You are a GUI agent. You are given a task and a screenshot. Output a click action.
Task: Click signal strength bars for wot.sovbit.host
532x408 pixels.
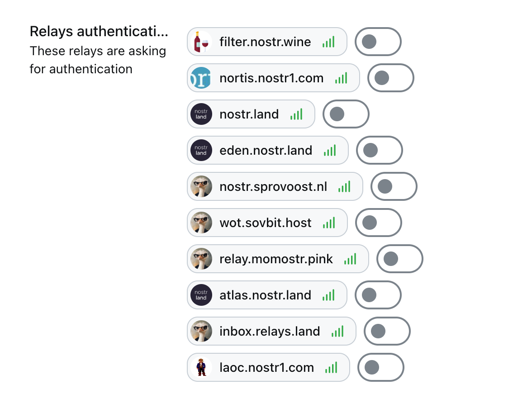point(329,223)
